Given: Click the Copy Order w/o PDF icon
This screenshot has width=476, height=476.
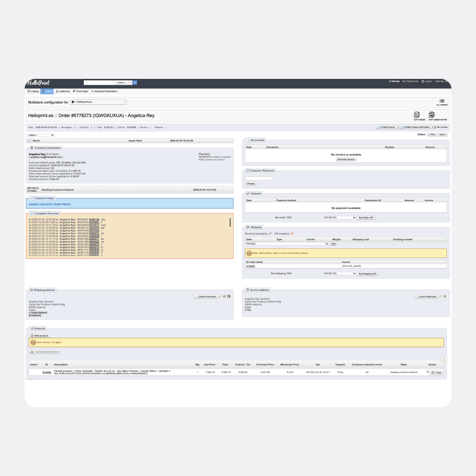Looking at the screenshot, I should click(x=431, y=115).
